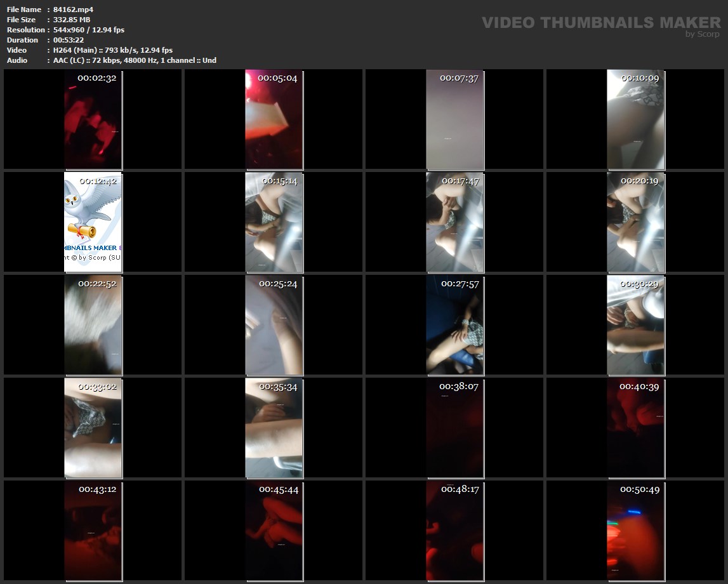Click the video codec line H264 (Main)
Screen dimensions: 728x584
click(x=113, y=50)
